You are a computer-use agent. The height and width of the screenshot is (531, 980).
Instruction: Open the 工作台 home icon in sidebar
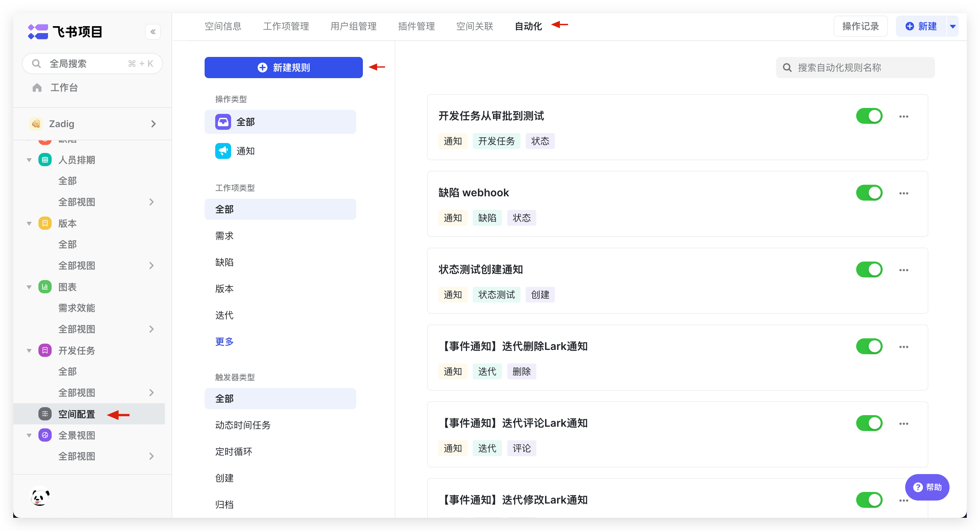point(37,87)
